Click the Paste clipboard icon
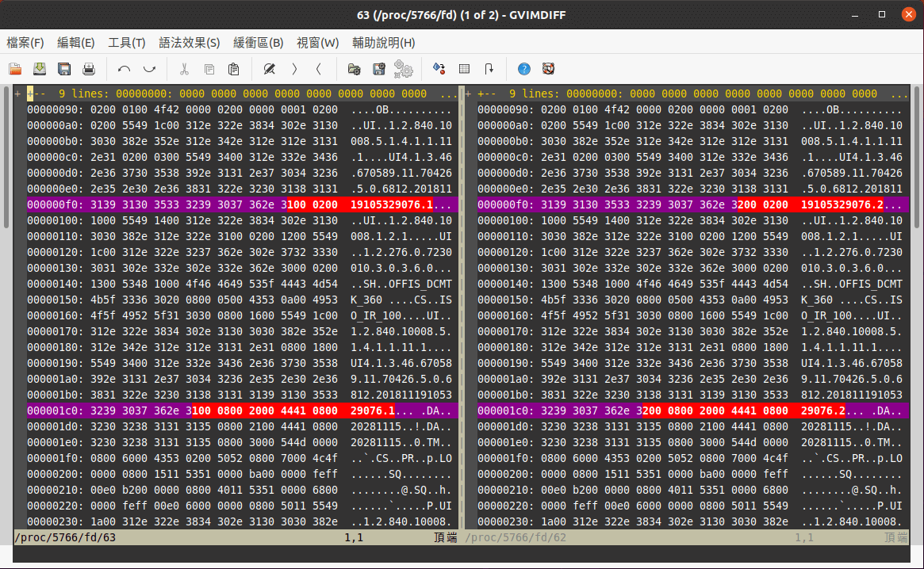 point(234,69)
